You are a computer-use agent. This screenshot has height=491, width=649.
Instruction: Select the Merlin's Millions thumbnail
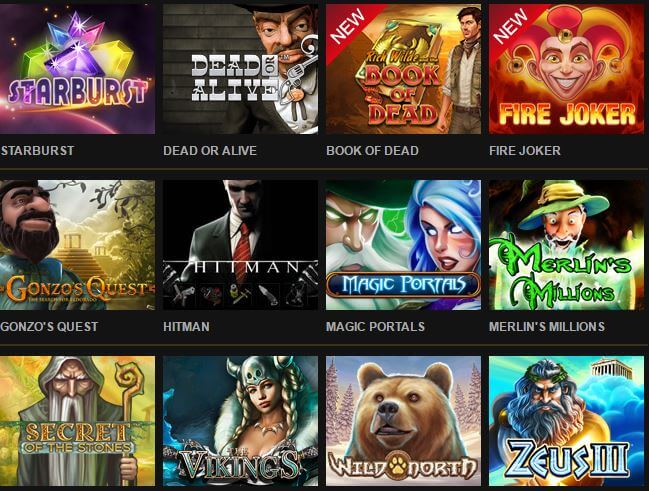(567, 245)
